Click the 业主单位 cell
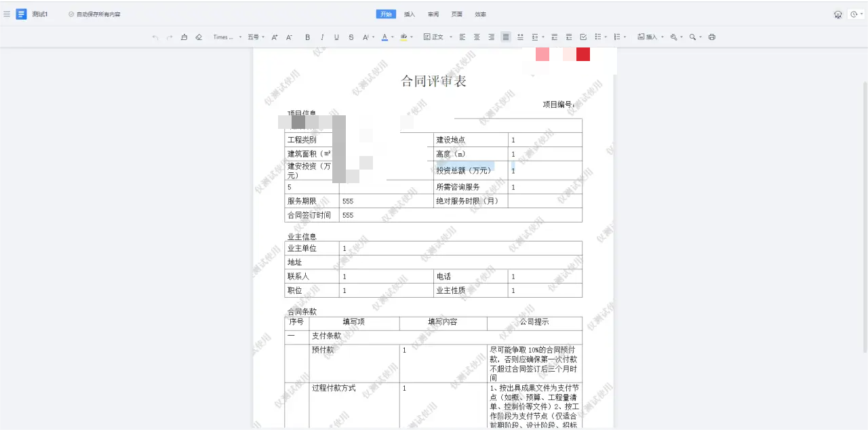 click(x=312, y=248)
